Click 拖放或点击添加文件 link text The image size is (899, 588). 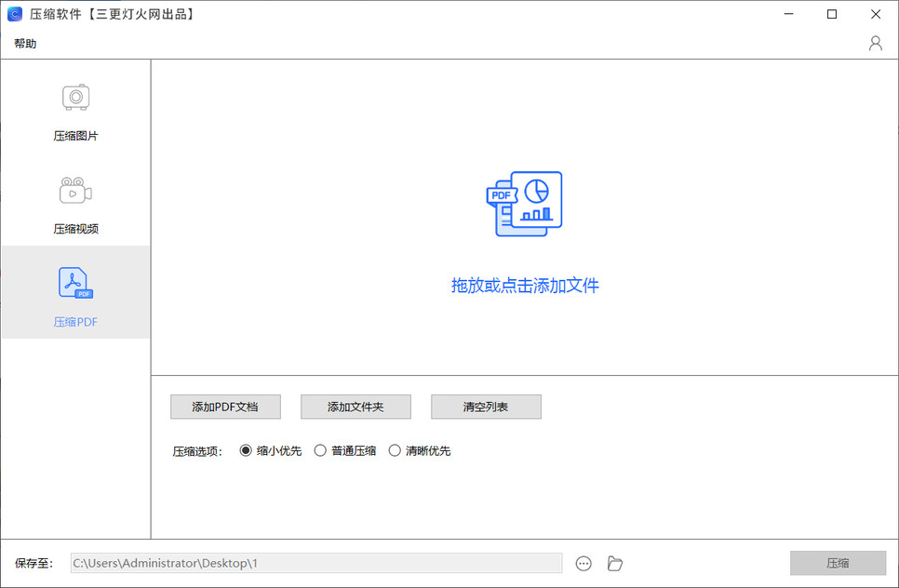(525, 286)
